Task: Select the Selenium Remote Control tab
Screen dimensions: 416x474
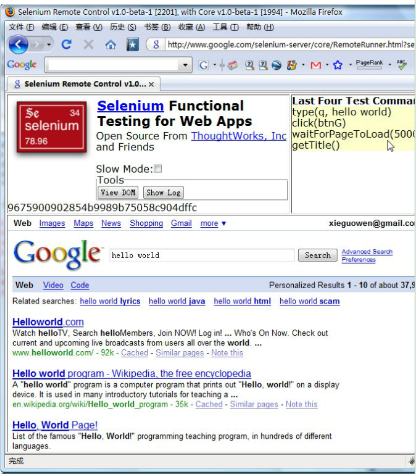Action: 83,84
